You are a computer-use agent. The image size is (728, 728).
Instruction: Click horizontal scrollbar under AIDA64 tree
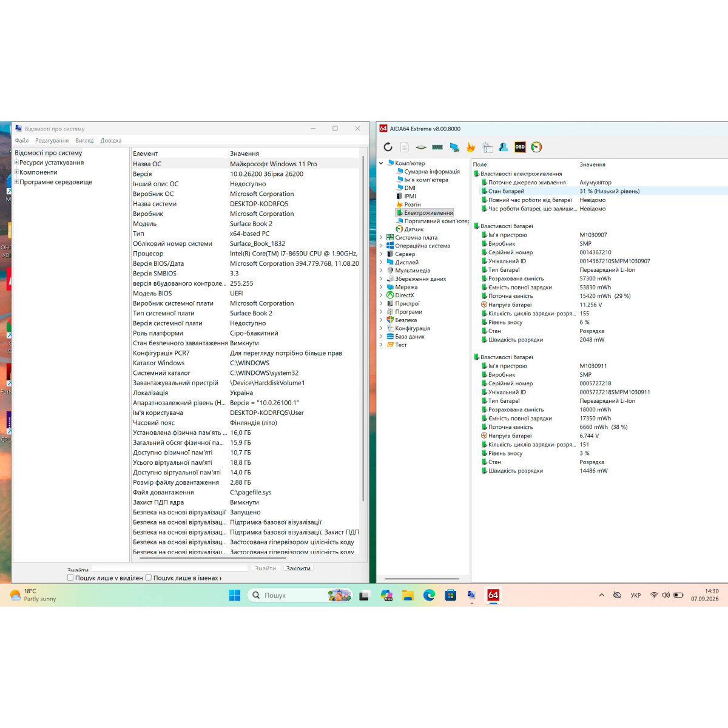coord(423,579)
